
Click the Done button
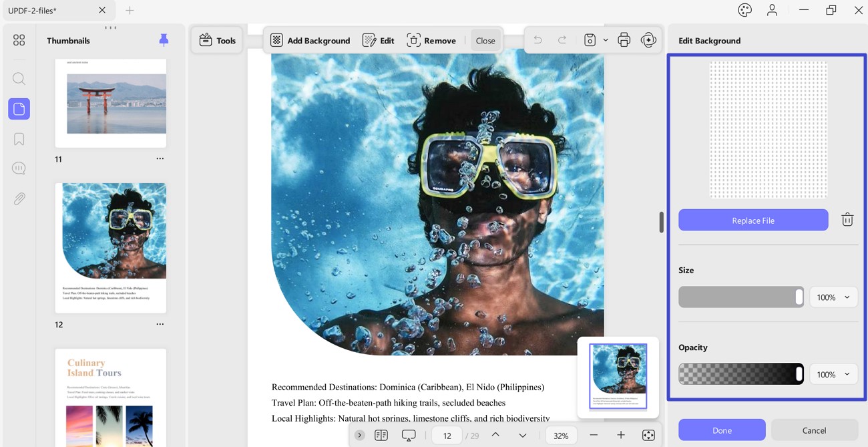(722, 430)
